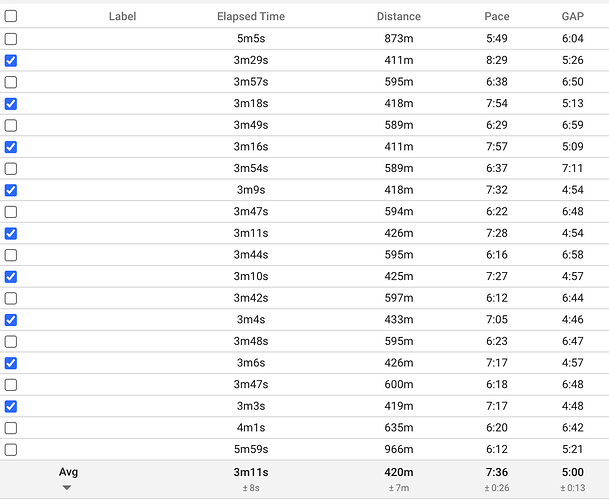Uncheck the 3m6s 426m lap
The width and height of the screenshot is (609, 500).
coord(10,363)
